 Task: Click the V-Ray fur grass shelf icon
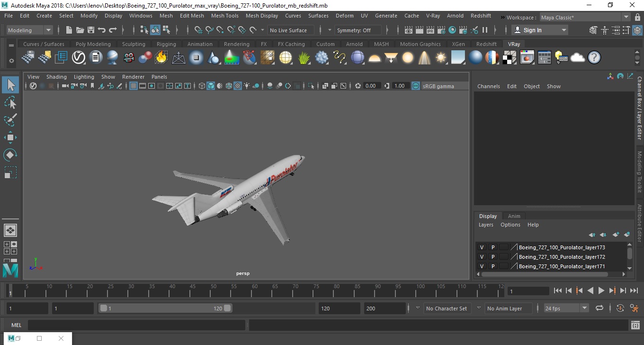(304, 58)
